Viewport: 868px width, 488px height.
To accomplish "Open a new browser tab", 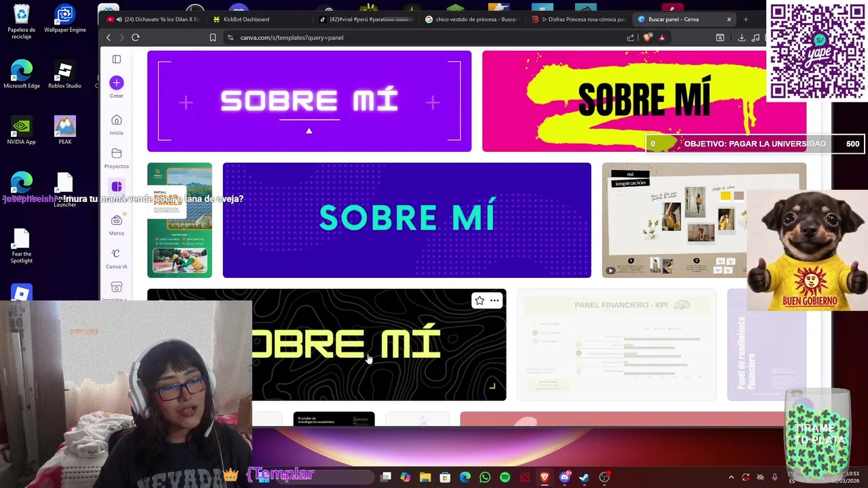I will [745, 20].
